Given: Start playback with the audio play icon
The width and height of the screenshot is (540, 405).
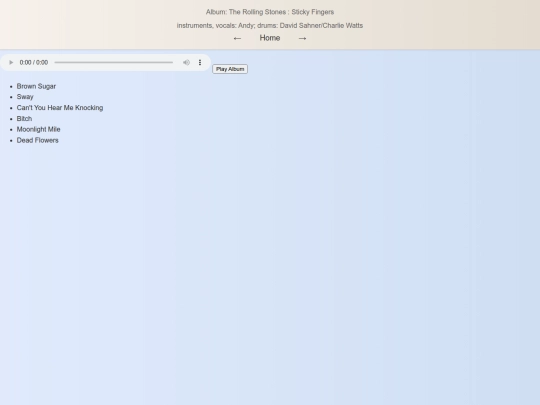Looking at the screenshot, I should pos(11,62).
